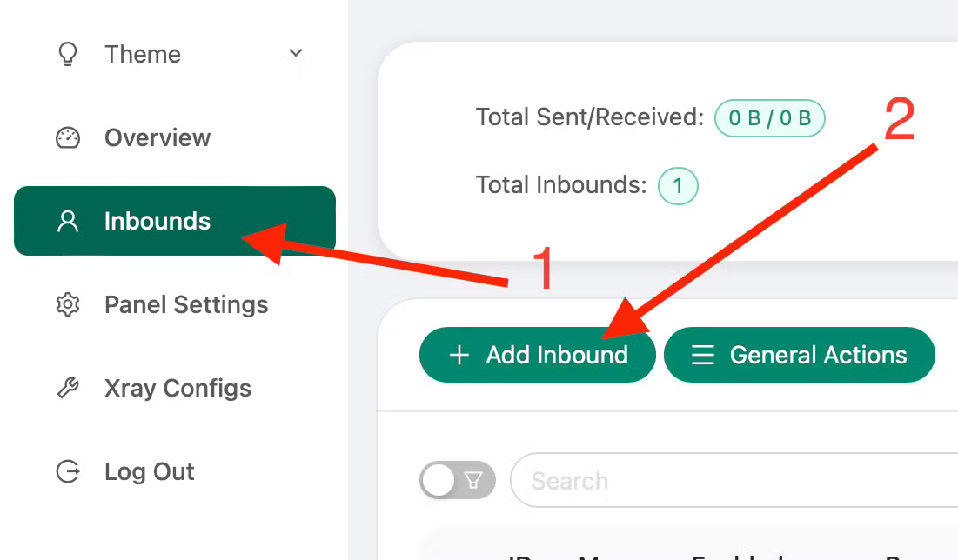Click the 0 B / 0 B traffic badge

click(769, 118)
